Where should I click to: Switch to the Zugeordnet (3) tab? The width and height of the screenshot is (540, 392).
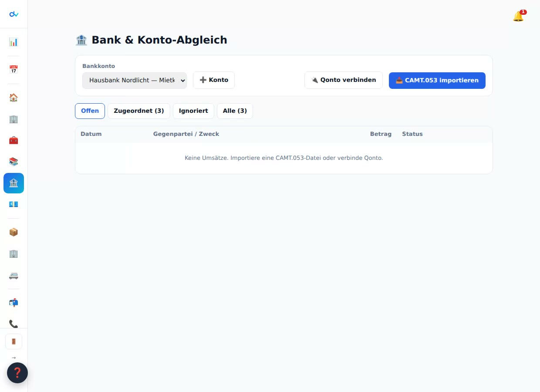(139, 111)
